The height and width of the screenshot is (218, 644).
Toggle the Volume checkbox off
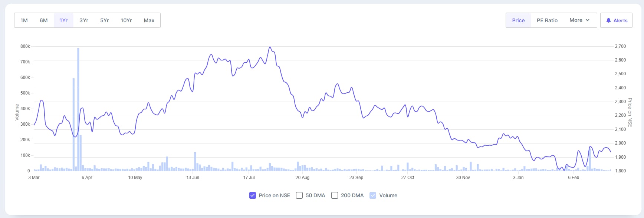coord(373,195)
